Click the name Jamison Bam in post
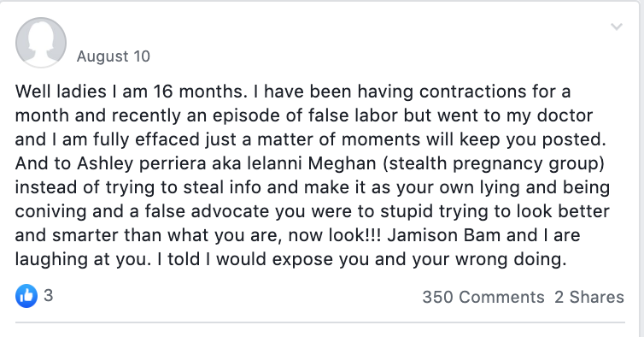The image size is (644, 337). coord(443,235)
